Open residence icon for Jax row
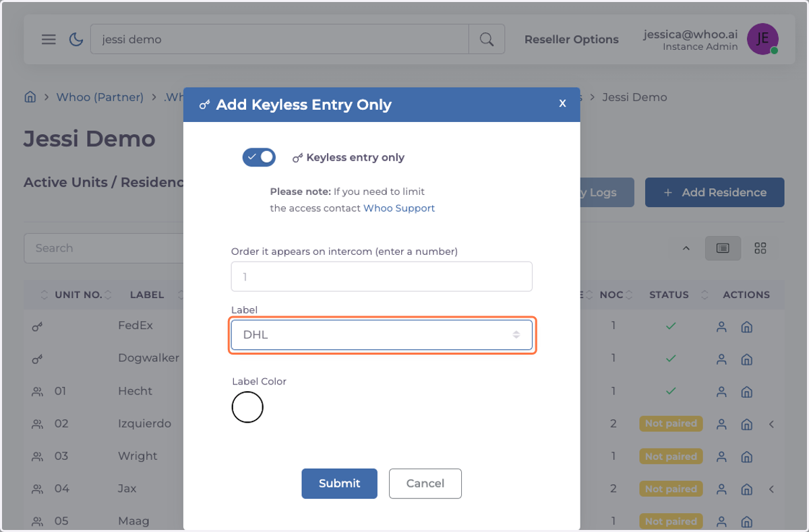 coord(746,489)
